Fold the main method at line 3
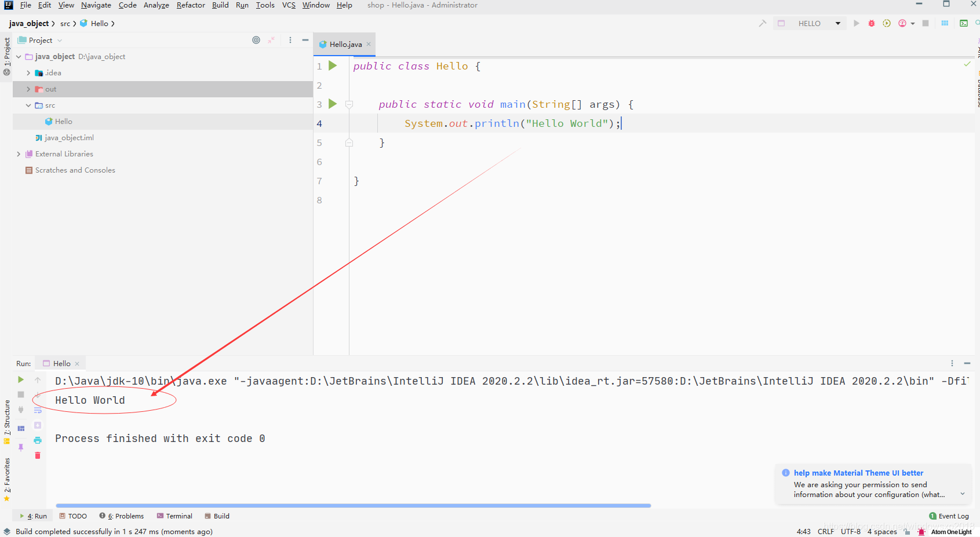Screen dimensions: 980x537 click(349, 104)
